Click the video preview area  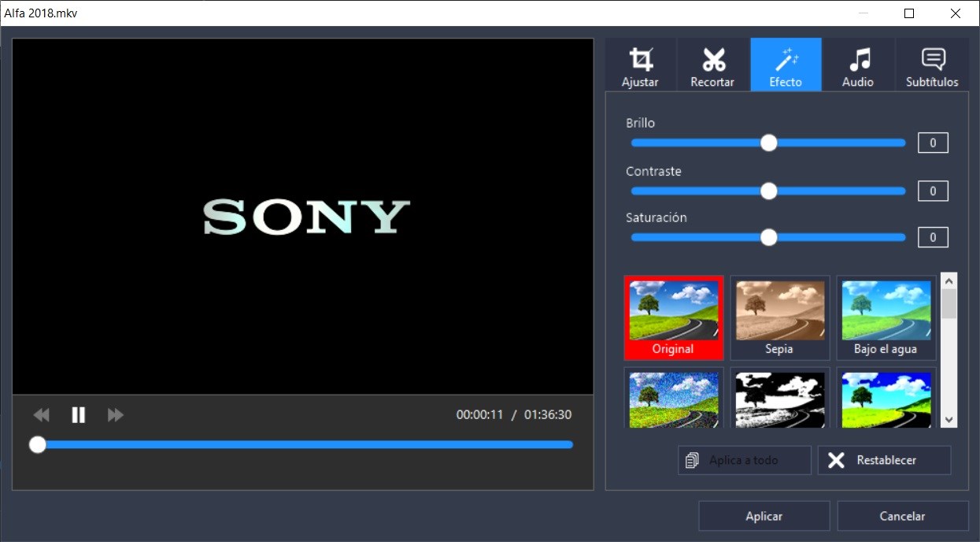coord(303,217)
